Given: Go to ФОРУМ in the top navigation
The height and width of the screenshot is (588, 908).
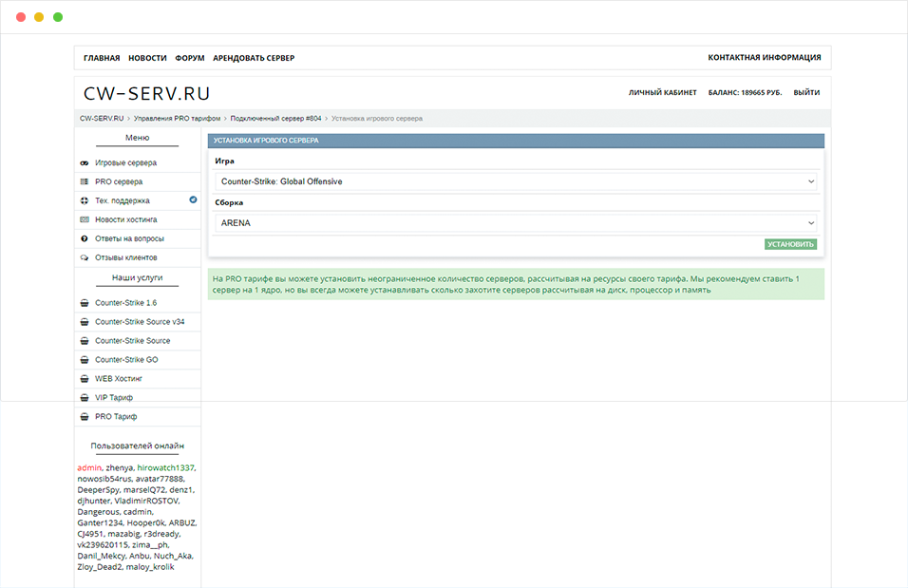Looking at the screenshot, I should click(190, 58).
